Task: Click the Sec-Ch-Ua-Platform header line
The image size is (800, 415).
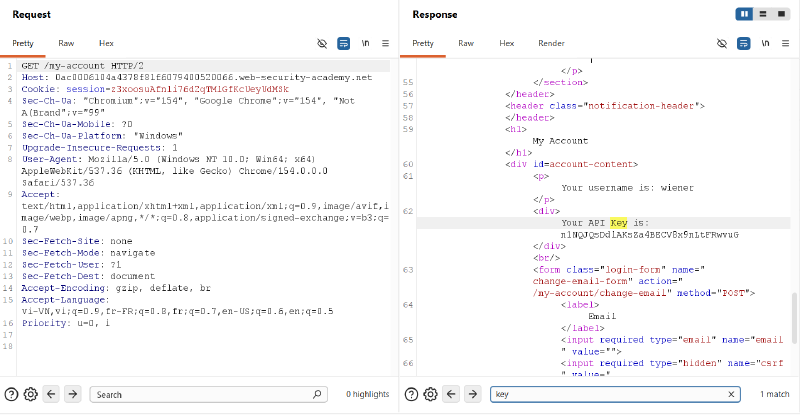Action: point(102,136)
